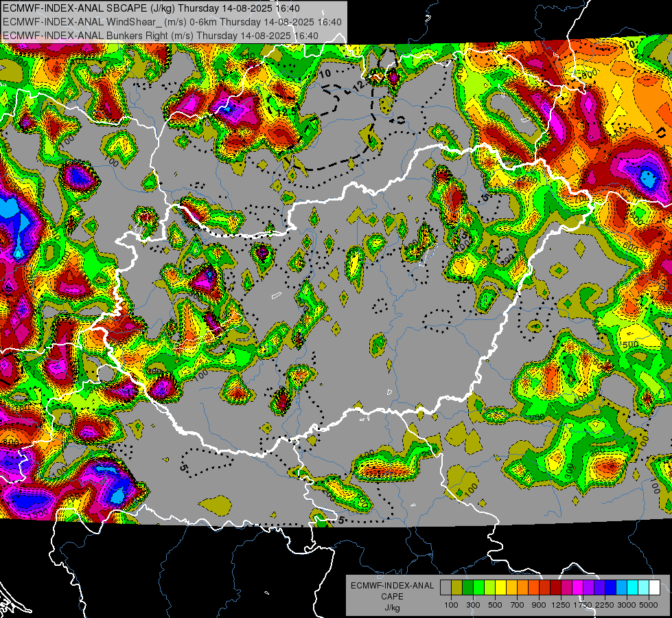Click the legend value '500'
The image size is (672, 618).
[x=495, y=605]
